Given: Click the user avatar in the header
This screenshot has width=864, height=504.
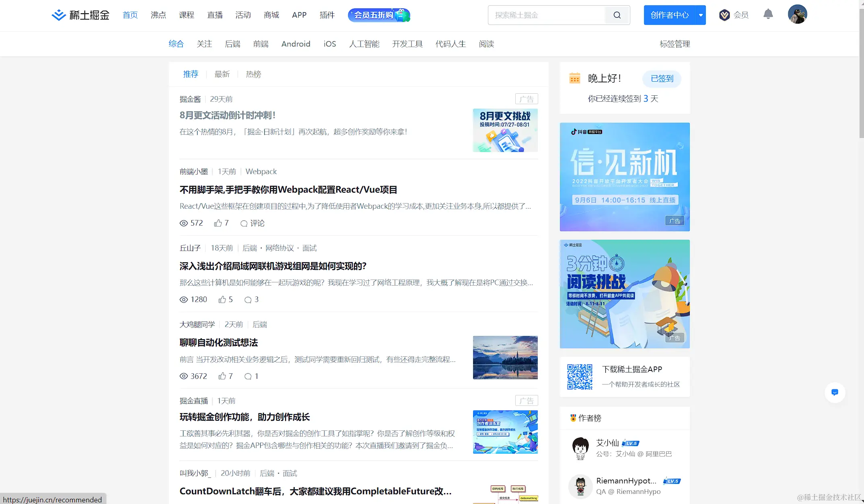Looking at the screenshot, I should 797,14.
